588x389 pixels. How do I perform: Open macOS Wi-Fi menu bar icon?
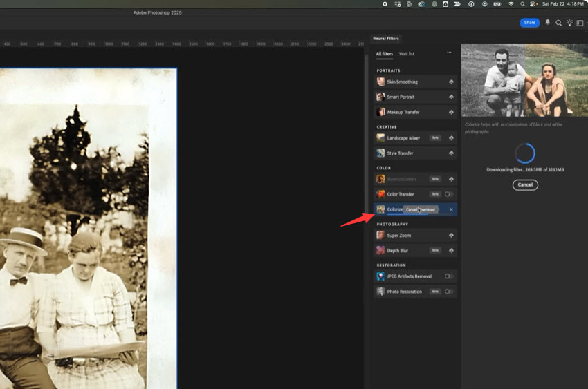click(x=511, y=3)
